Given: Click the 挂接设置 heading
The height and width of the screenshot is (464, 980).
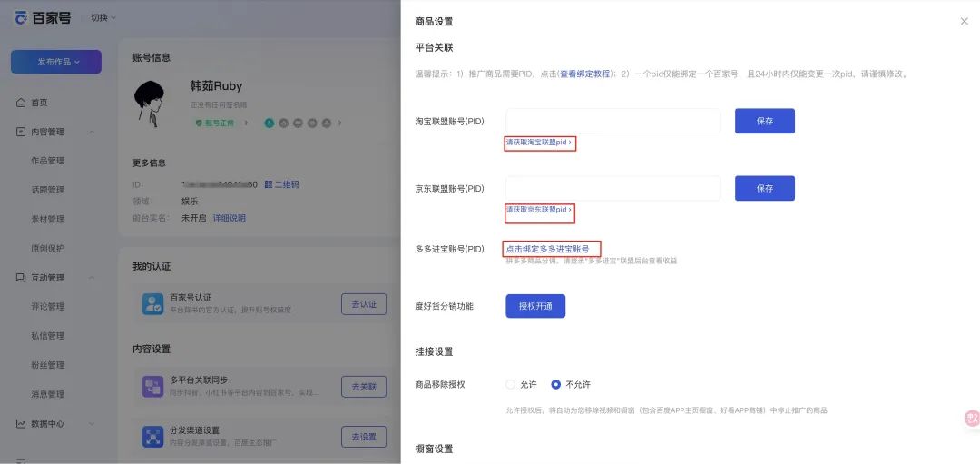Looking at the screenshot, I should [435, 351].
